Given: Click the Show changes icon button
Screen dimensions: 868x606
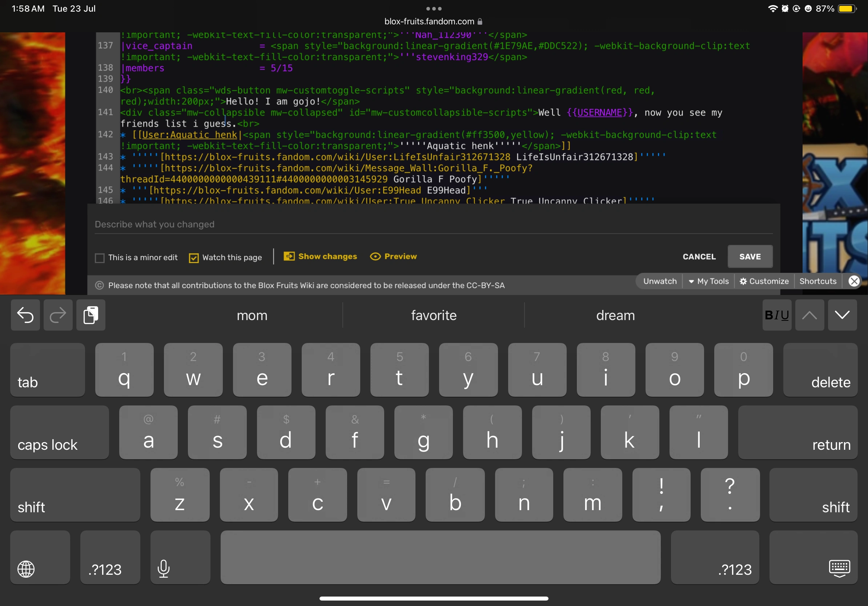Looking at the screenshot, I should (x=289, y=256).
